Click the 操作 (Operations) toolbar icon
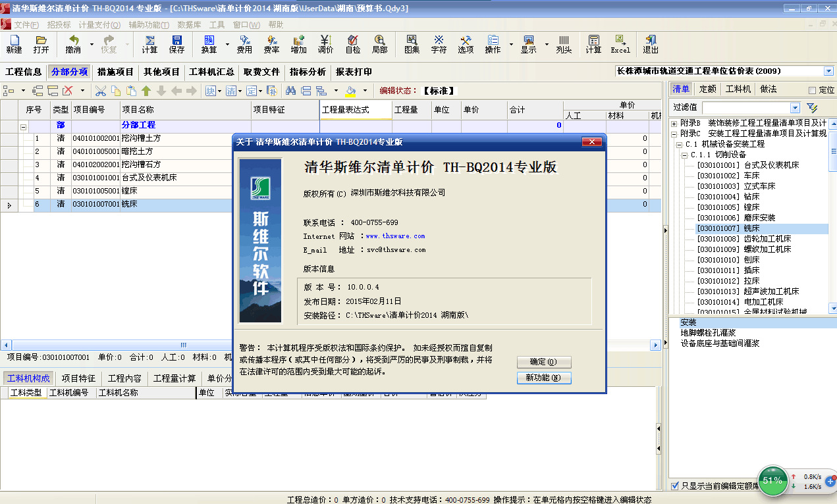This screenshot has height=504, width=837. click(x=493, y=44)
